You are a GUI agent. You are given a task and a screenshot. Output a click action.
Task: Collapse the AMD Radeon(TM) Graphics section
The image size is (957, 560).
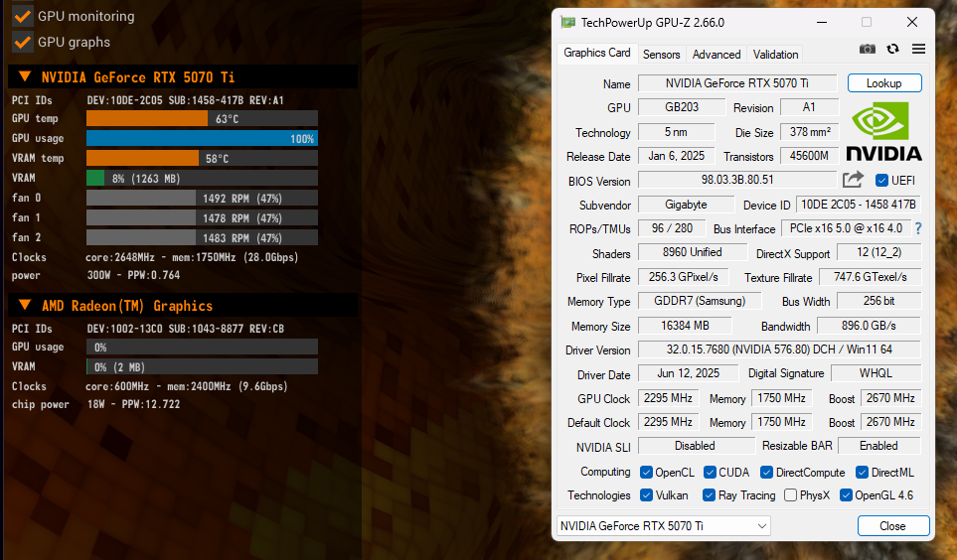click(x=25, y=305)
